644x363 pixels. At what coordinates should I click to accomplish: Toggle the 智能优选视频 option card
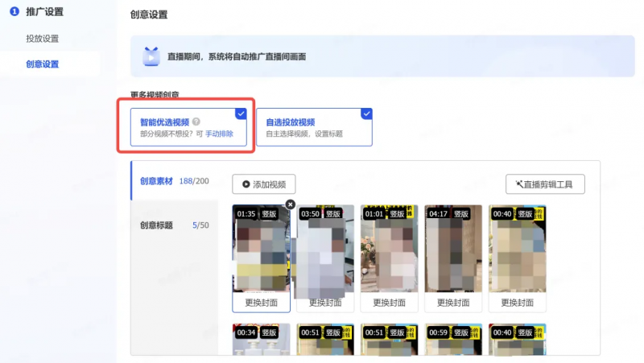(x=188, y=127)
